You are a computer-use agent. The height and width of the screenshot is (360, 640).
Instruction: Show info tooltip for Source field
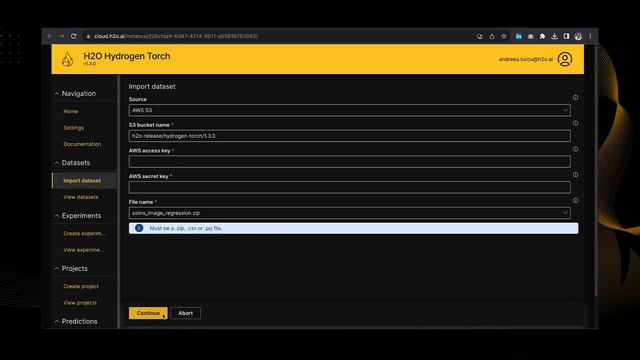coord(575,98)
